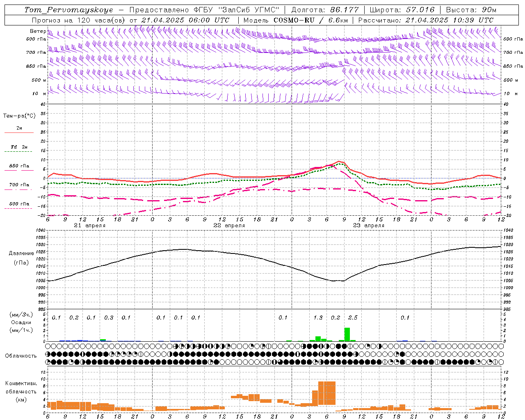Click the Облачность cloud cover section label

[x=21, y=356]
